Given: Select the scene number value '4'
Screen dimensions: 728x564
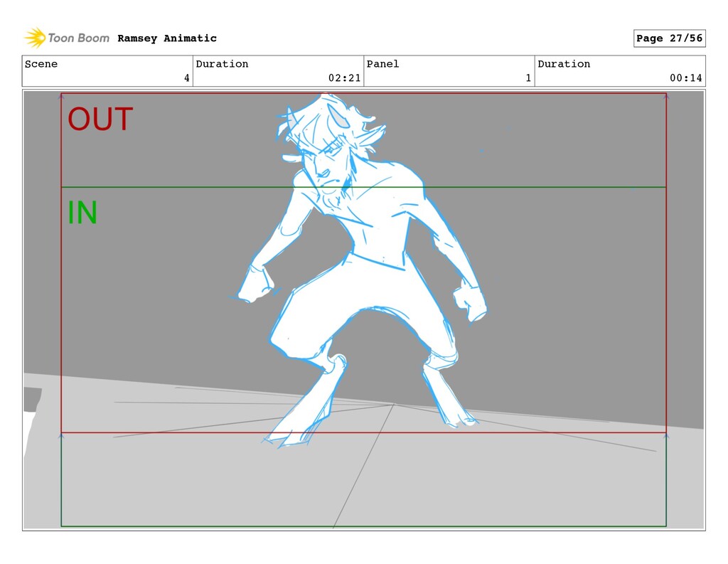Looking at the screenshot, I should point(187,78).
